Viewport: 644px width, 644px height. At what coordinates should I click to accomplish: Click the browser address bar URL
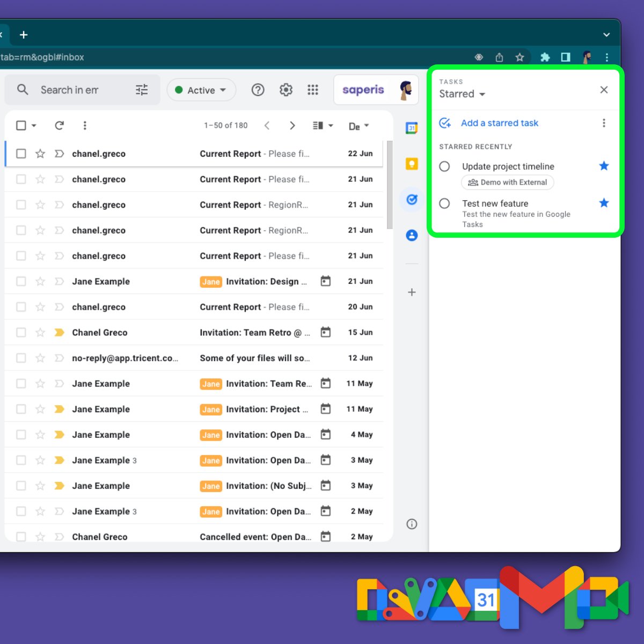42,57
